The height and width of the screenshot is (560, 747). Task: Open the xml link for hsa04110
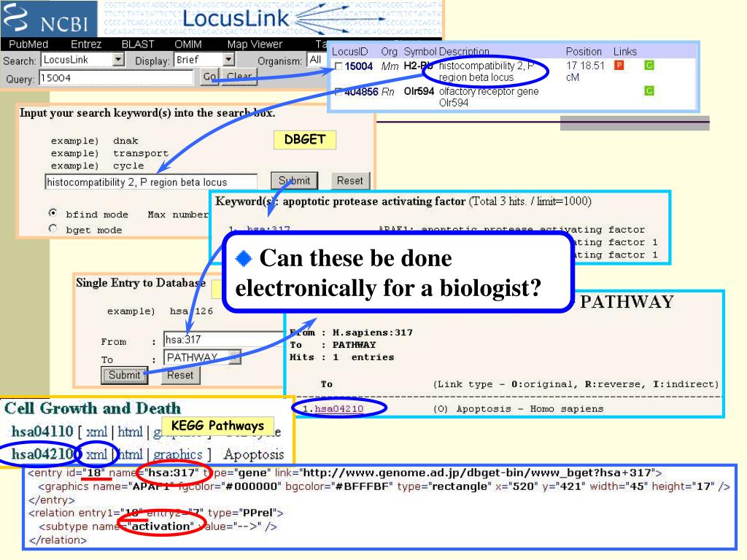coord(97,432)
